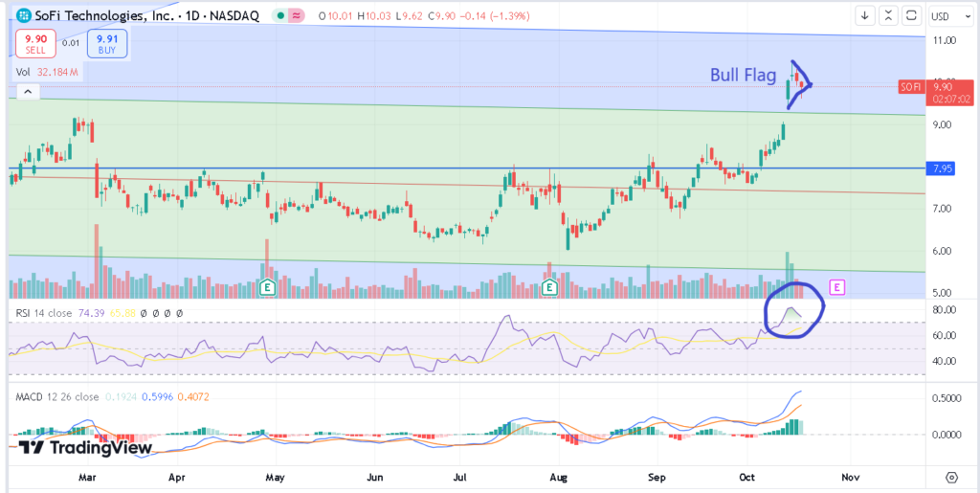980x493 pixels.
Task: Click the Apr label on time axis
Action: tap(177, 478)
